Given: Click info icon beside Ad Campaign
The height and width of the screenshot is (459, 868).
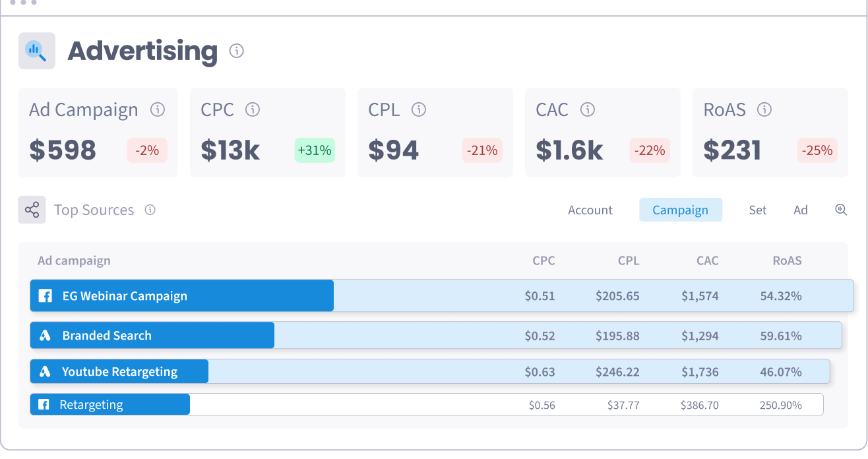Looking at the screenshot, I should 158,109.
